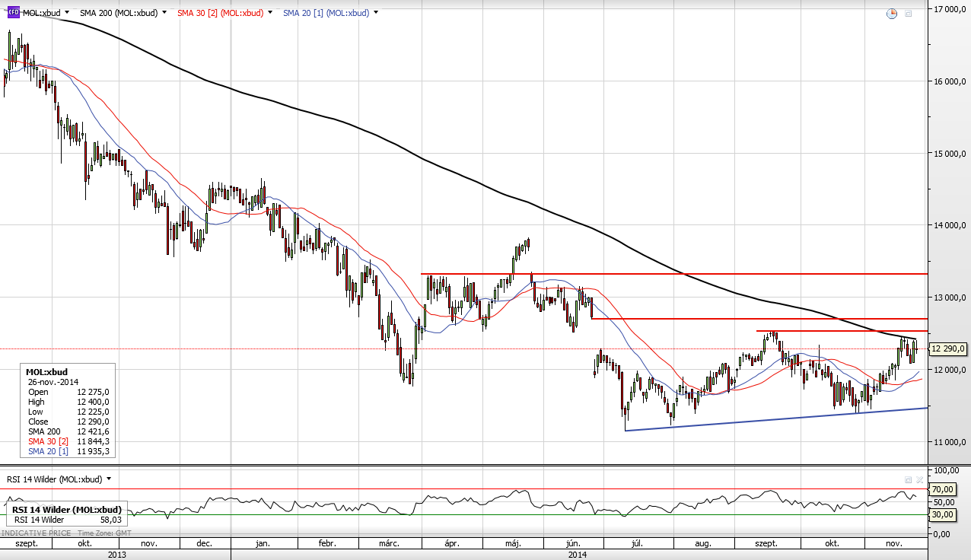971x560 pixels.
Task: Maximize the RSI indicator panel
Action: click(x=908, y=479)
